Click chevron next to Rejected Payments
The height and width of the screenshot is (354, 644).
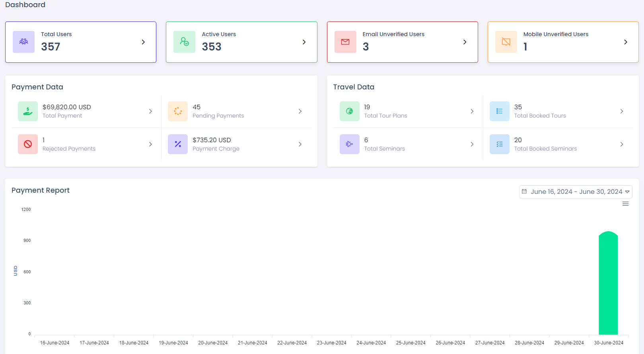click(x=150, y=144)
